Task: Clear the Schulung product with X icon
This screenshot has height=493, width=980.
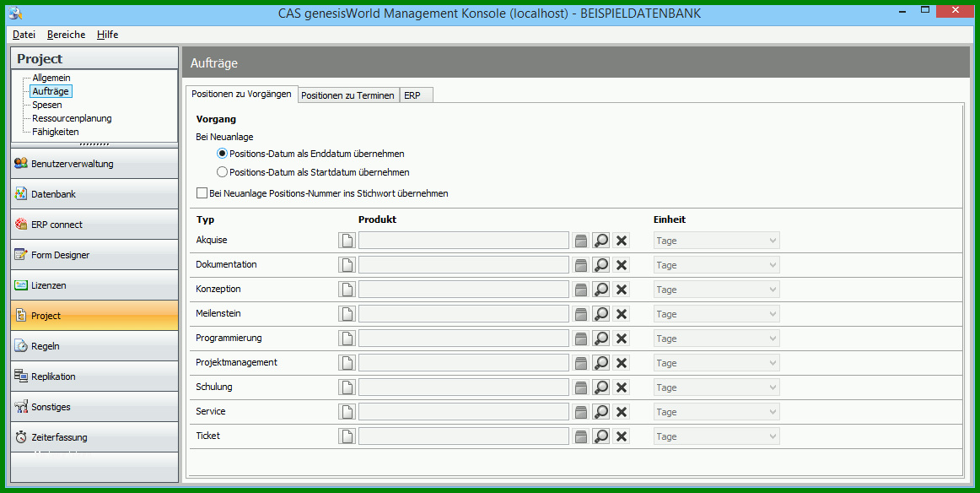Action: 621,387
